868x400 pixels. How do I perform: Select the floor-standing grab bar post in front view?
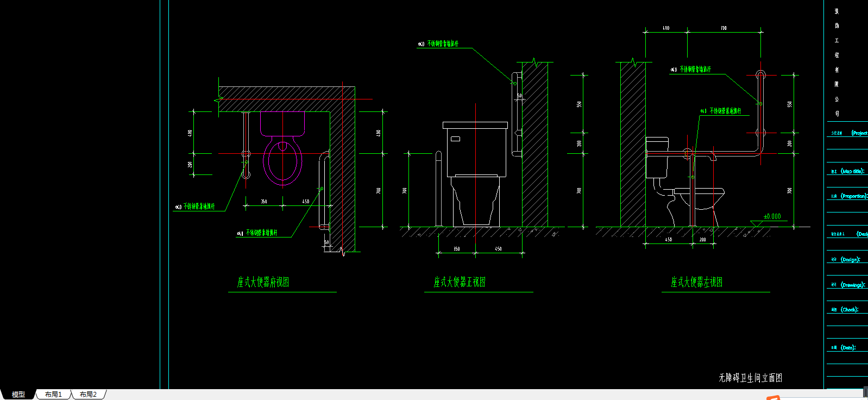tap(438, 189)
